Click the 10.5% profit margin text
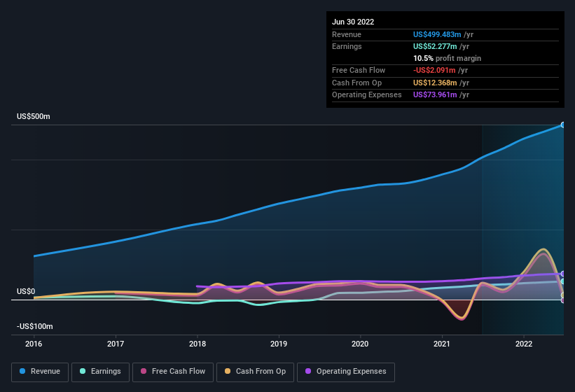This screenshot has height=392, width=575. click(x=447, y=58)
